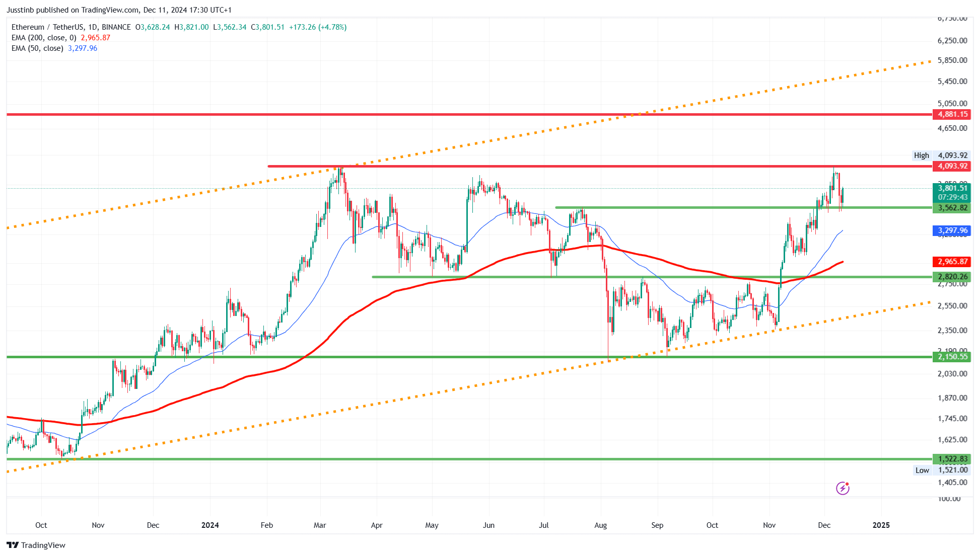
Task: Click the EMA 50 value 3,297.96 in legend
Action: click(x=83, y=48)
